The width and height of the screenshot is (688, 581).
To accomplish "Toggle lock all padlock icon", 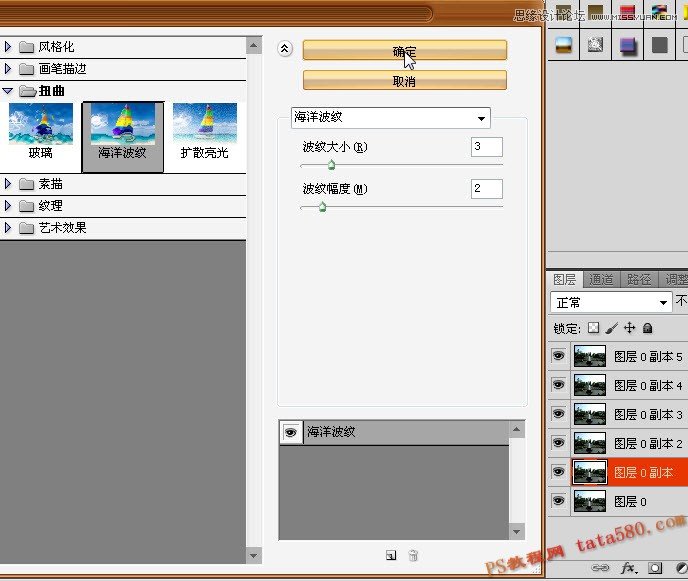I will [x=648, y=328].
